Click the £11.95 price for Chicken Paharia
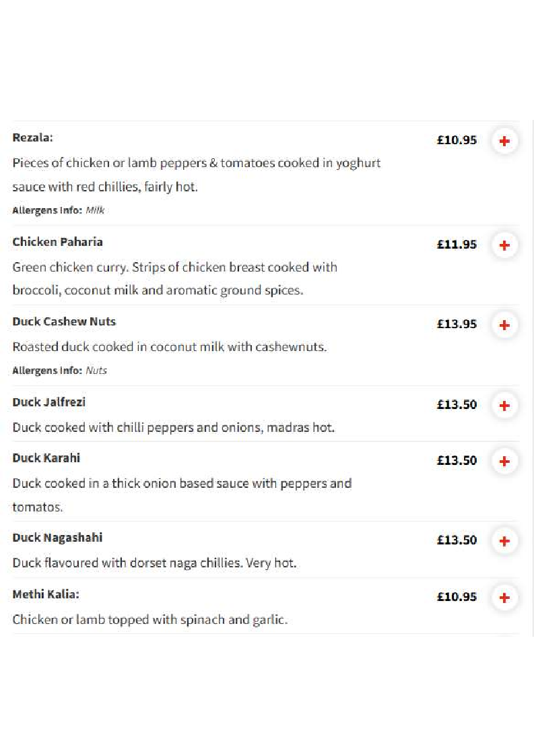The image size is (534, 756). click(x=457, y=245)
